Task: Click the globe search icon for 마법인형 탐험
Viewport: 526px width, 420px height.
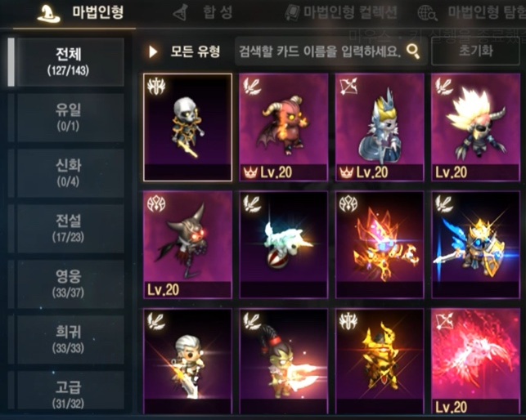Action: click(x=427, y=13)
